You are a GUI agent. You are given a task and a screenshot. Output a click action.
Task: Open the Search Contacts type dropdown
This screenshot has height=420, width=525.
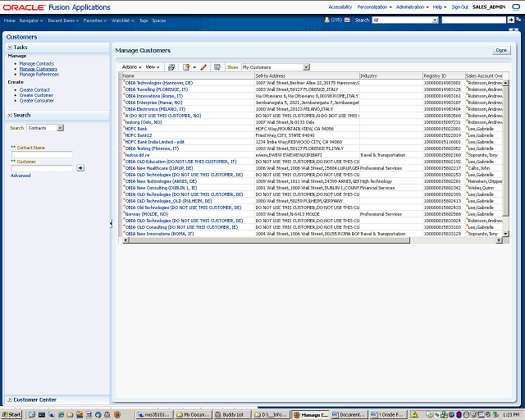coord(60,128)
